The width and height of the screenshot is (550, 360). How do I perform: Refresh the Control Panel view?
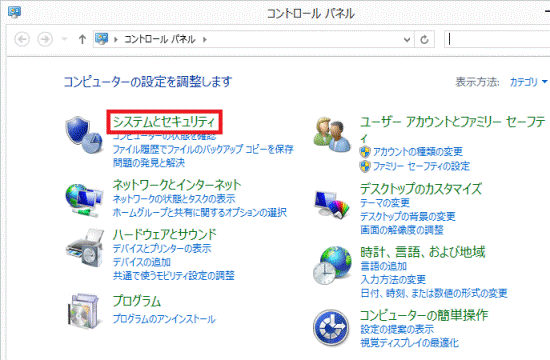pyautogui.click(x=424, y=39)
